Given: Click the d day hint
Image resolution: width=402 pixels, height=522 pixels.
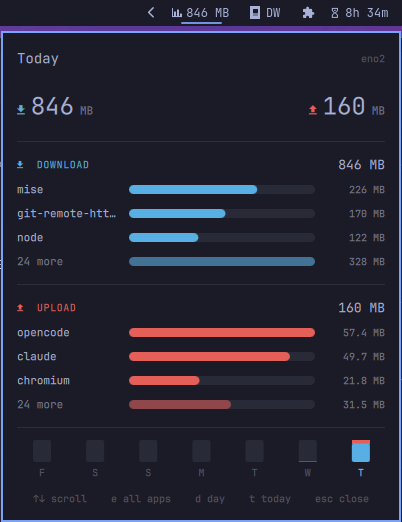Looking at the screenshot, I should pyautogui.click(x=210, y=499).
